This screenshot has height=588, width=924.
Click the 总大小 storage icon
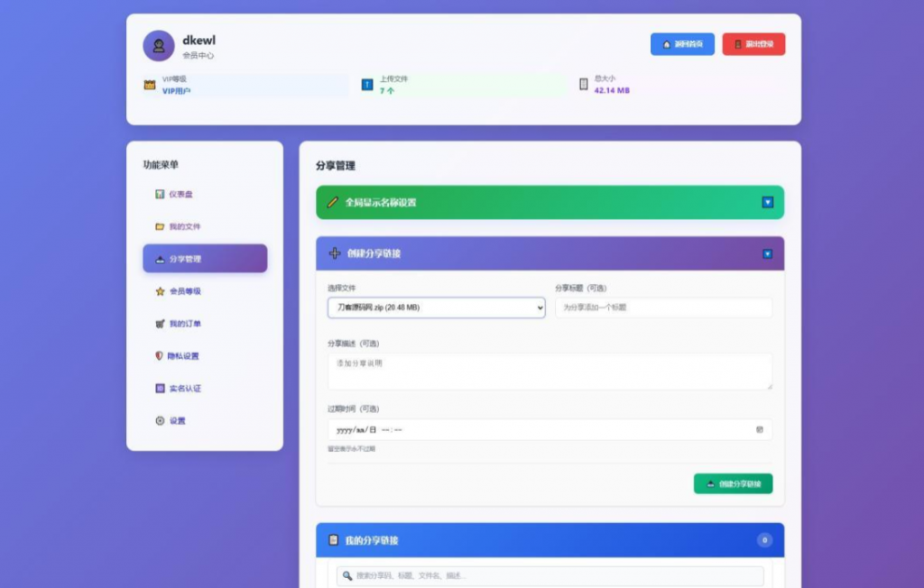(x=584, y=85)
